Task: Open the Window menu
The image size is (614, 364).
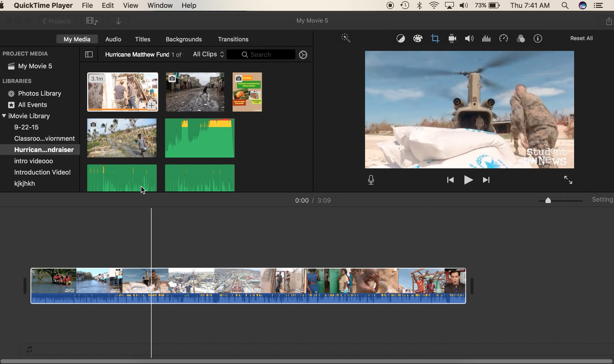Action: (160, 5)
